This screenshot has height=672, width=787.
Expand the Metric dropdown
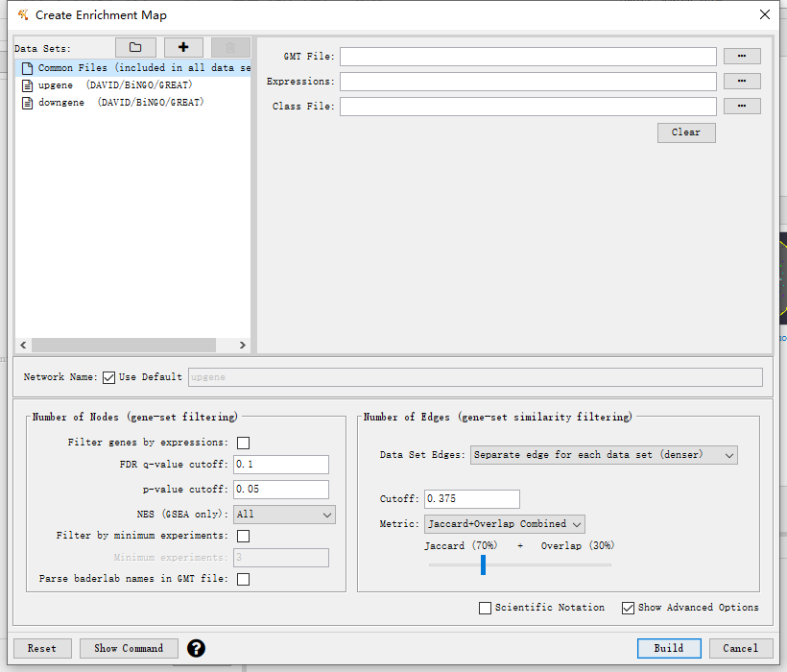click(504, 524)
